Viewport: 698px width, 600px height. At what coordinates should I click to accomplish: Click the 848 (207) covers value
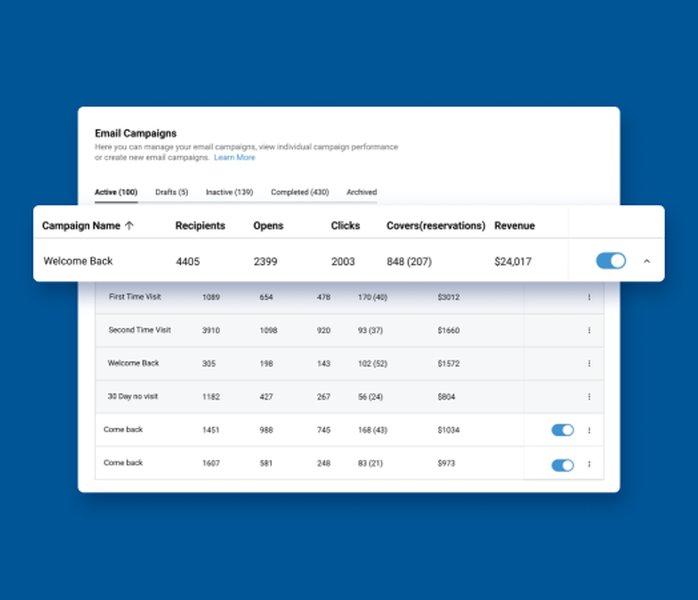click(409, 261)
